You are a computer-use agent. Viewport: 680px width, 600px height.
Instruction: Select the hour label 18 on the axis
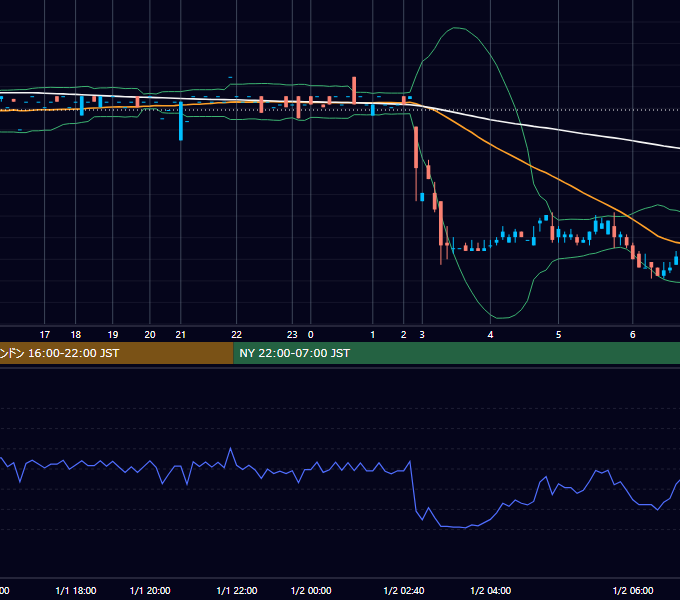click(x=76, y=335)
